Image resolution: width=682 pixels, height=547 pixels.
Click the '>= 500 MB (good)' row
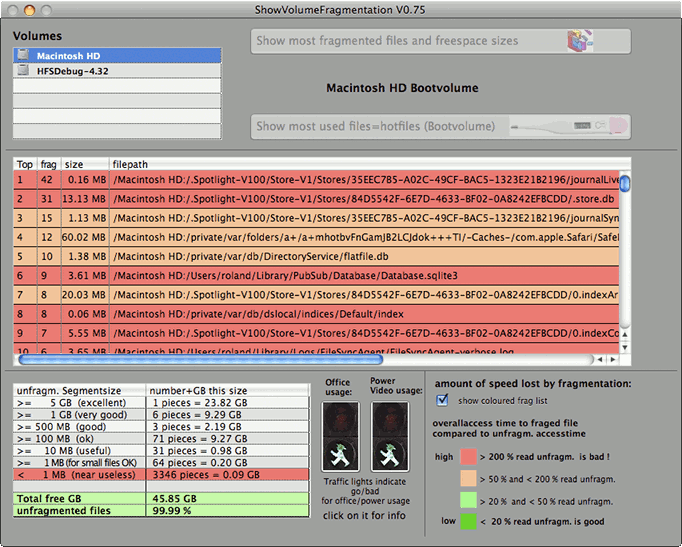161,427
